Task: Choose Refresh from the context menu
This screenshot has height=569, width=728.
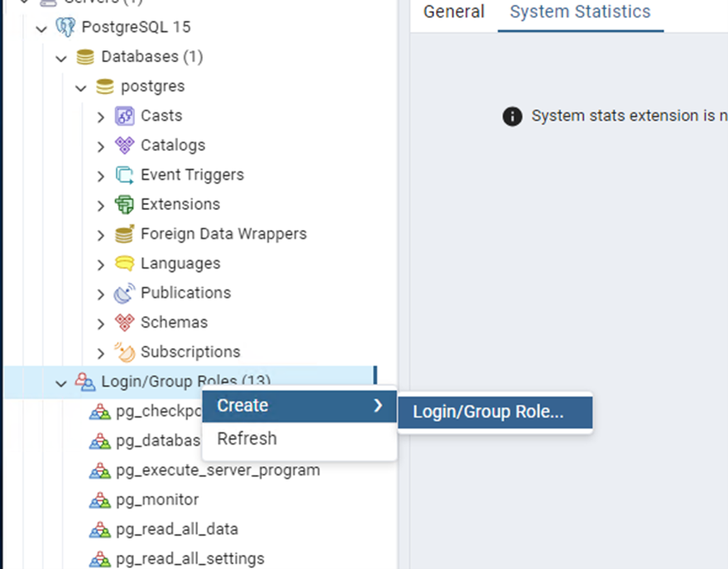Action: [x=247, y=439]
